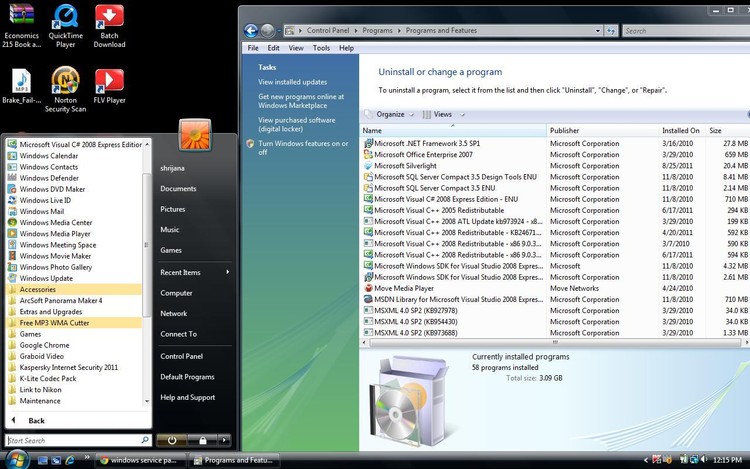Image resolution: width=750 pixels, height=469 pixels.
Task: Open the shutdown options arrow
Action: [x=225, y=440]
